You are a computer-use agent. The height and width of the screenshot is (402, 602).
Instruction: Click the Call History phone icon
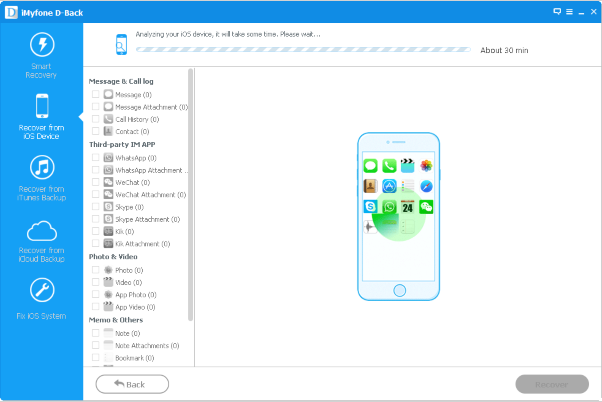(108, 119)
